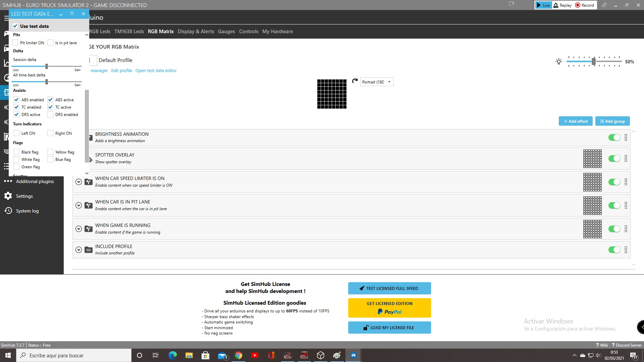Open the Settings gear in the sidebar

(8, 196)
